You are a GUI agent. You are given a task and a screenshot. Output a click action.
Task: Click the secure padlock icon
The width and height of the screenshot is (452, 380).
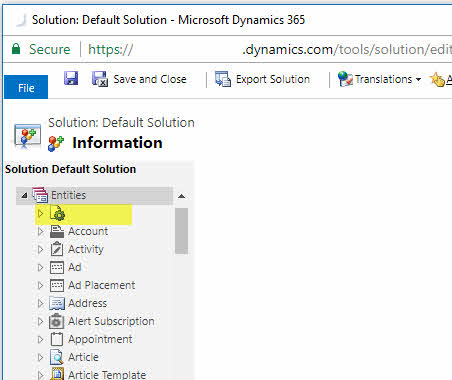click(x=16, y=49)
